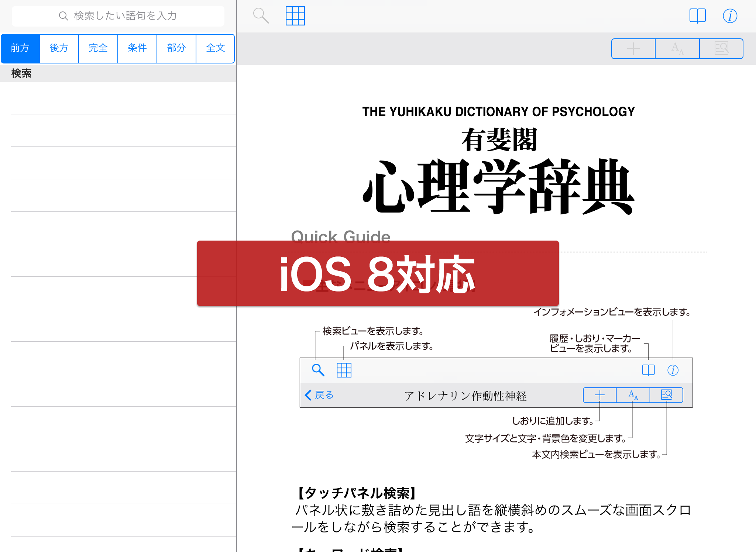The height and width of the screenshot is (552, 756).
Task: Show the information view icon
Action: click(x=730, y=16)
